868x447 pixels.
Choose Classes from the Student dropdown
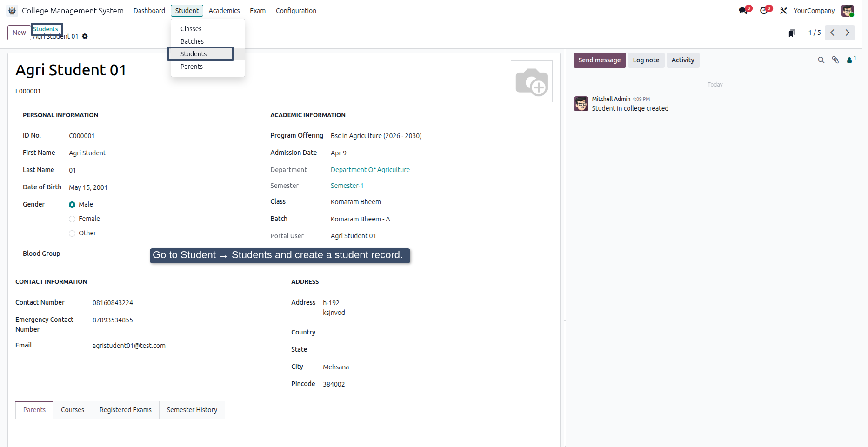point(207,29)
